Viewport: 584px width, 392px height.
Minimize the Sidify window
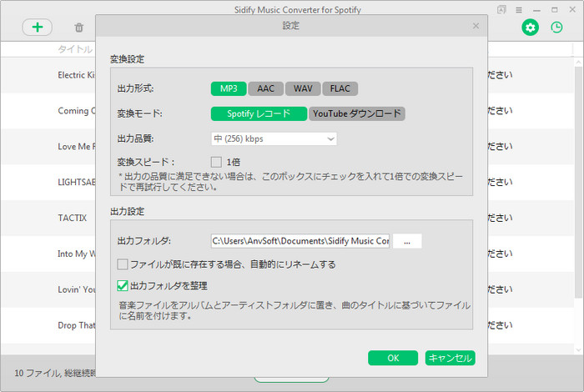(536, 10)
